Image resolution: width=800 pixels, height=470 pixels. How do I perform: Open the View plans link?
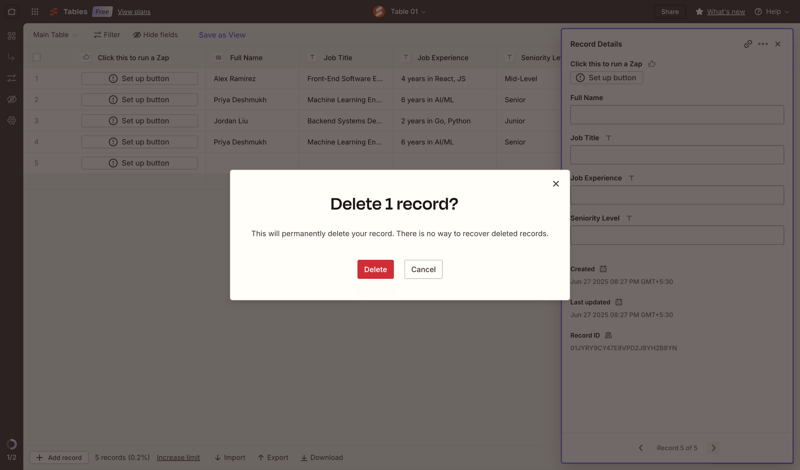point(134,12)
